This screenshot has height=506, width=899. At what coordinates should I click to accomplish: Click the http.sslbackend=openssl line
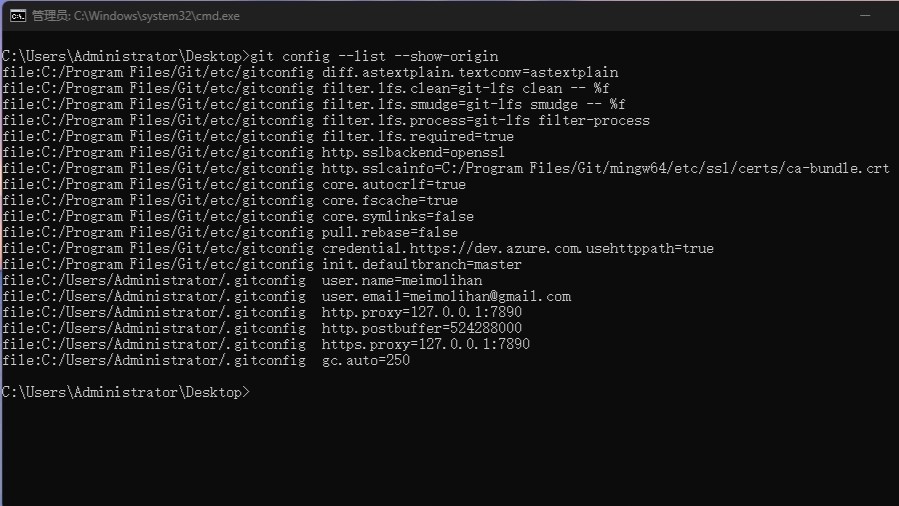tap(253, 152)
